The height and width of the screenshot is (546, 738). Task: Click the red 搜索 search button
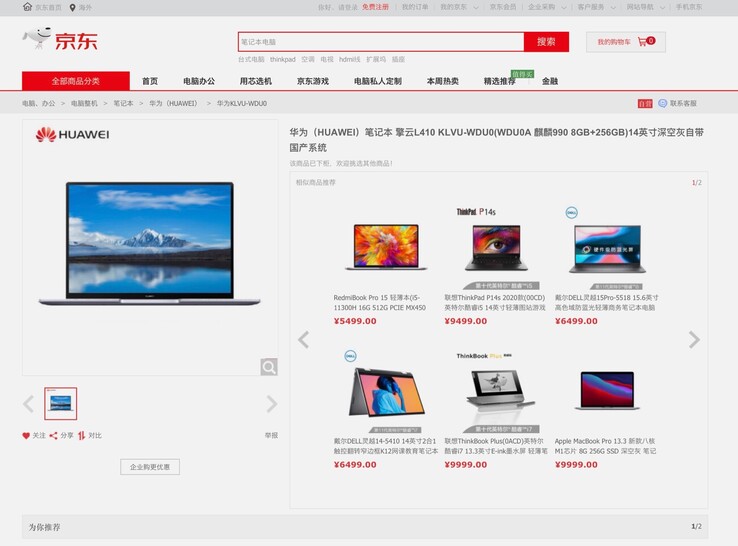tap(546, 42)
